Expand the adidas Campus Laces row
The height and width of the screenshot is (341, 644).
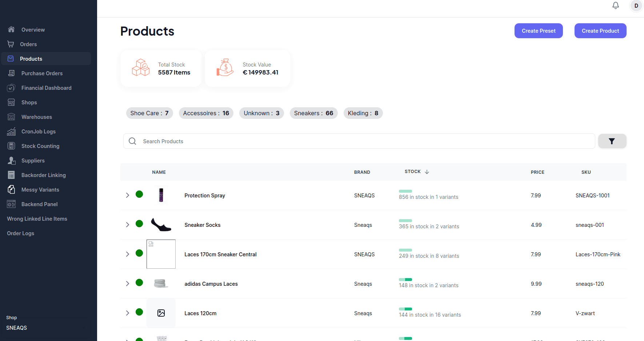point(128,284)
